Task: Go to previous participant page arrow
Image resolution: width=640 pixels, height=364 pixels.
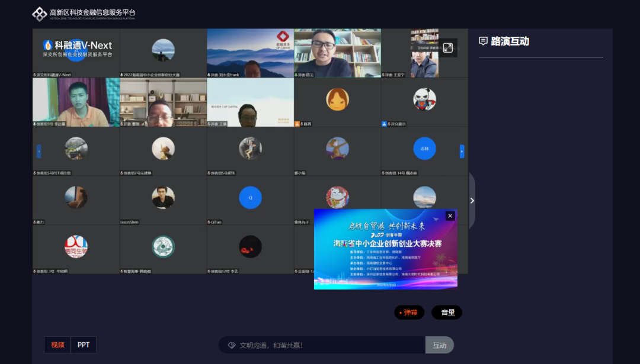Action: (39, 151)
